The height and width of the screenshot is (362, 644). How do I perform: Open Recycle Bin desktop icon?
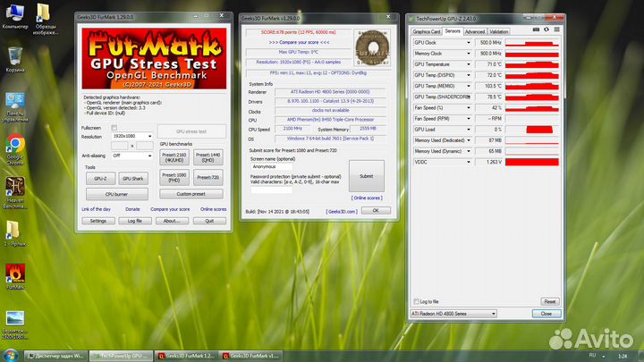15,60
